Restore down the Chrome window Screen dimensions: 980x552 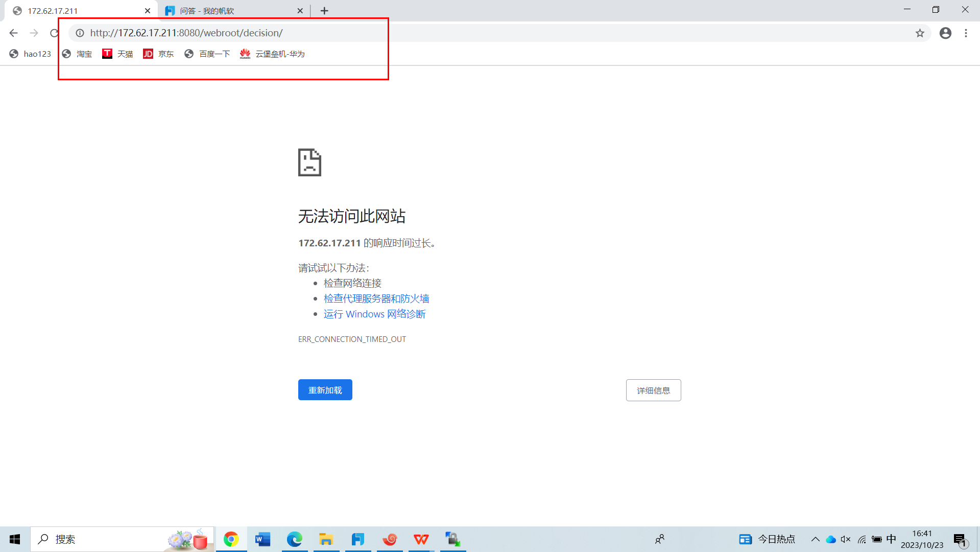(x=936, y=10)
